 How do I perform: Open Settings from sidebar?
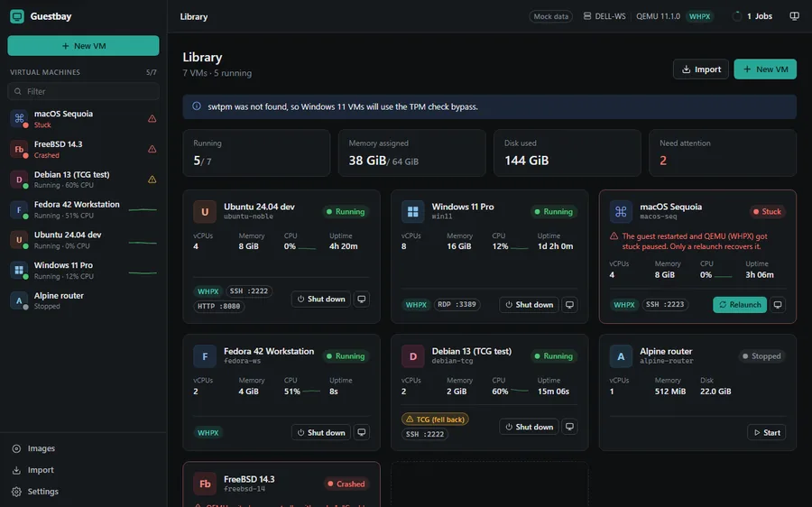pos(83,492)
